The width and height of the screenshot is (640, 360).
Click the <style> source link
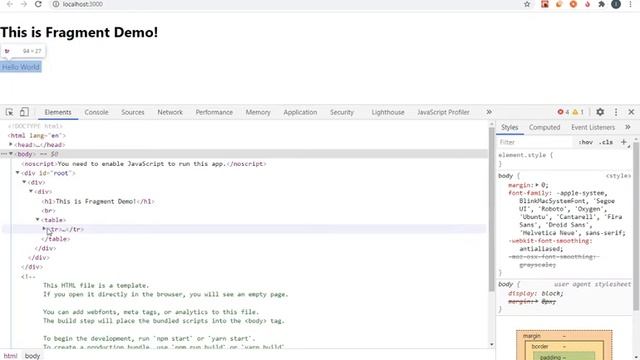coord(618,176)
